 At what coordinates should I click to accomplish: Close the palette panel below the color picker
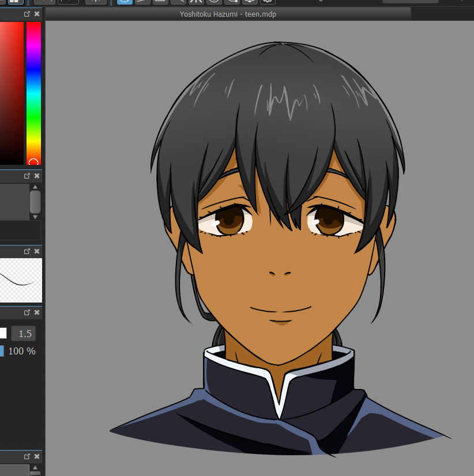[37, 176]
